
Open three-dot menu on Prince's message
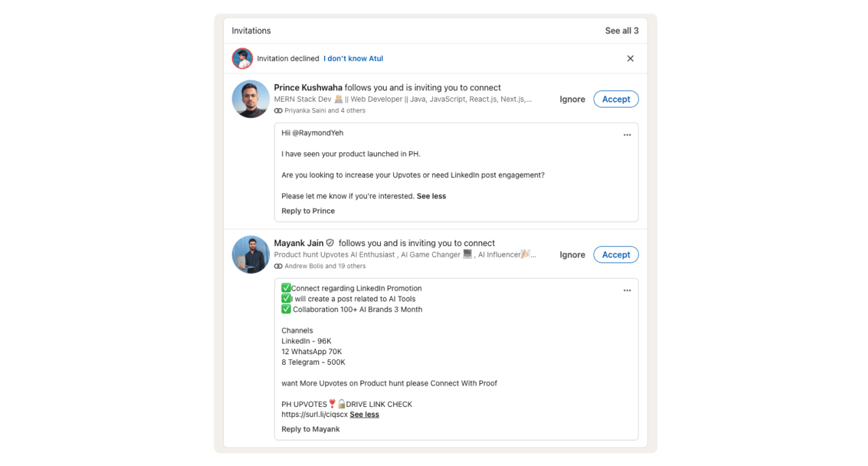click(627, 135)
